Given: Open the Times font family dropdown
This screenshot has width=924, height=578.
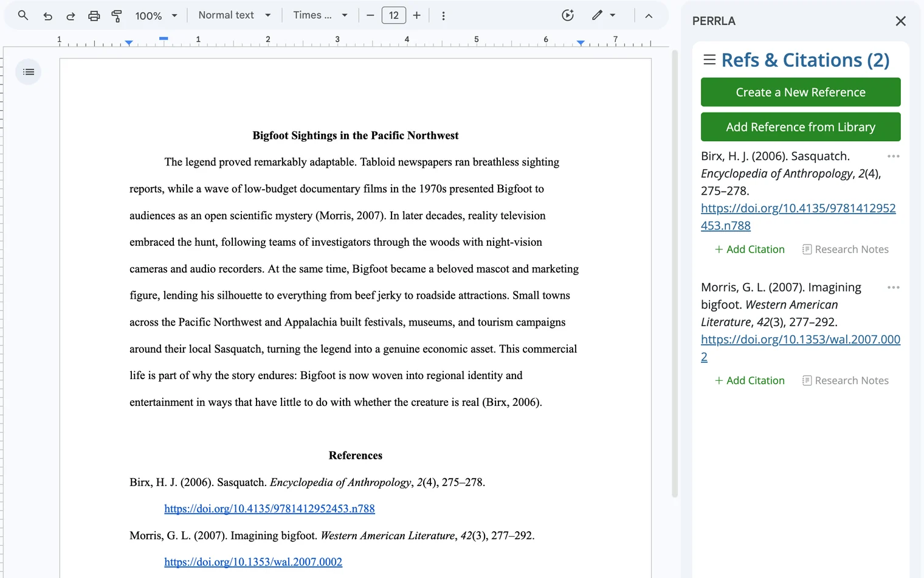Looking at the screenshot, I should coord(320,15).
